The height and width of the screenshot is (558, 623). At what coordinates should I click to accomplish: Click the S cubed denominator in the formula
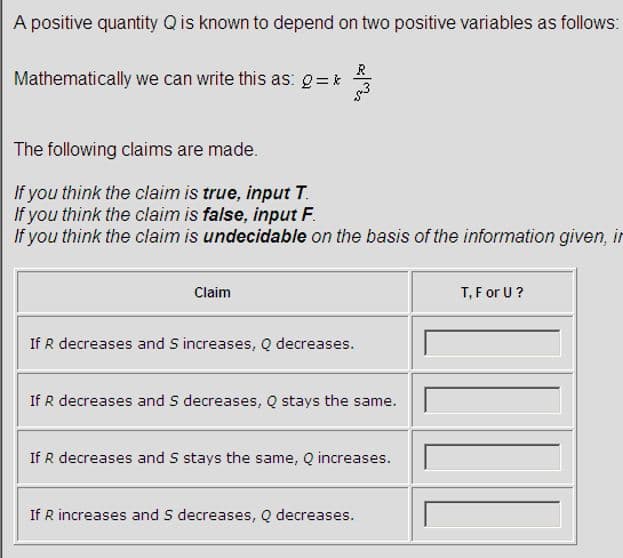tap(362, 92)
